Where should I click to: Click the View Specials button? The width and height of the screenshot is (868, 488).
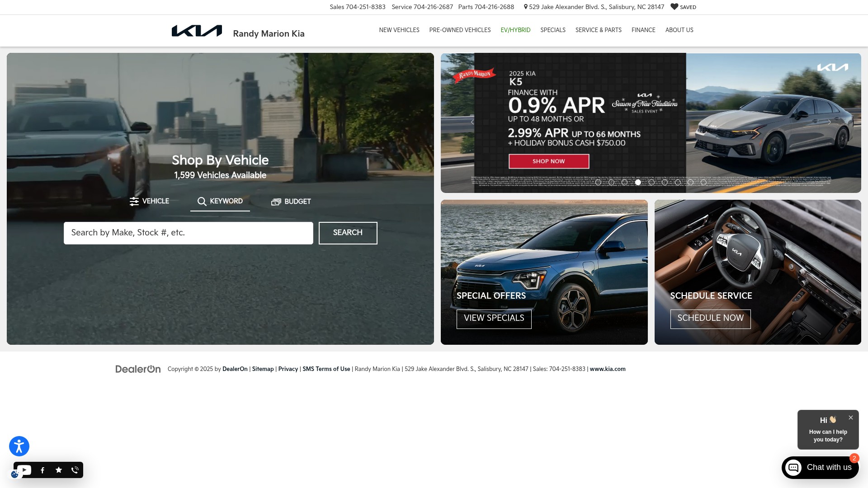(494, 319)
